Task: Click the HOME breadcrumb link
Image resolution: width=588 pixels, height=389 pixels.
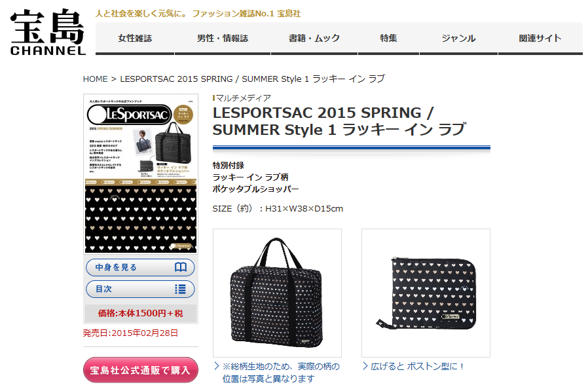Action: click(x=95, y=79)
